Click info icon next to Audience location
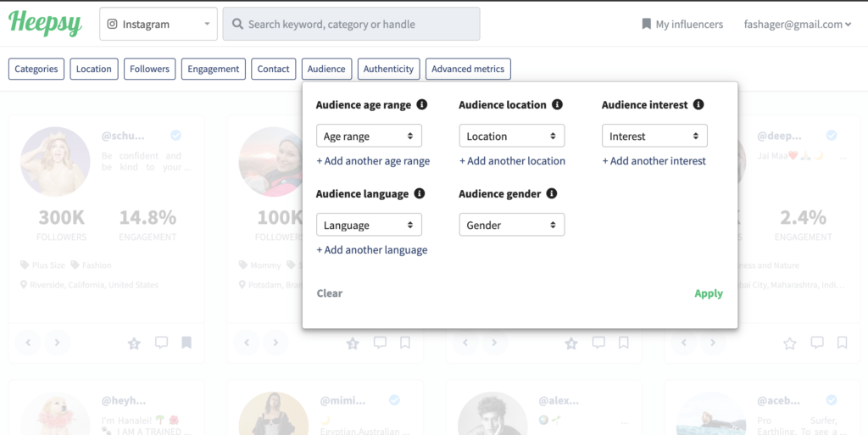 point(558,104)
